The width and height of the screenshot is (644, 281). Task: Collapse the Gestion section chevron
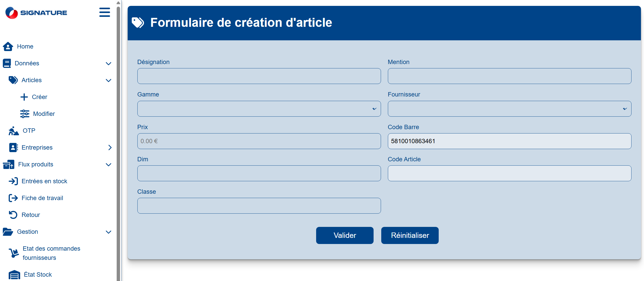coord(109,232)
